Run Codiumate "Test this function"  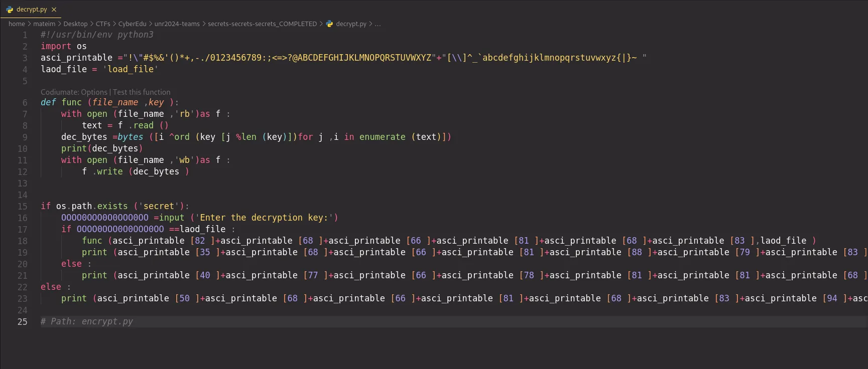(142, 92)
